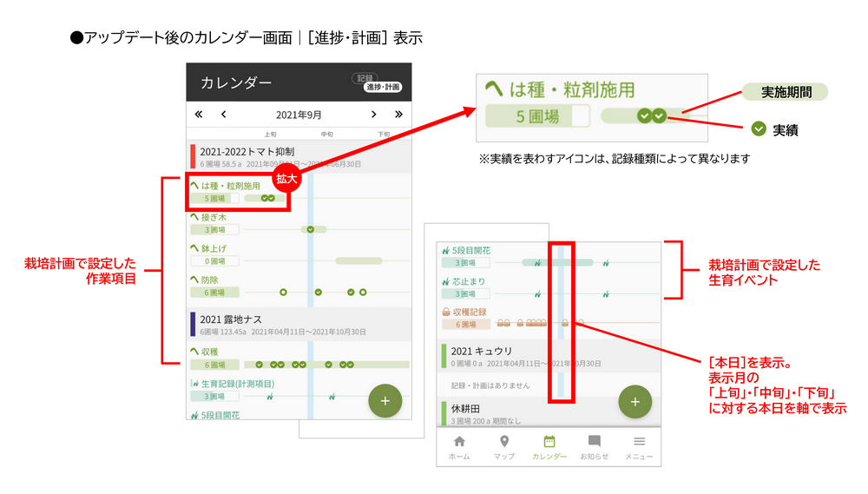Click the 6圃場 bar under 収穫記録
868x494 pixels.
465,325
